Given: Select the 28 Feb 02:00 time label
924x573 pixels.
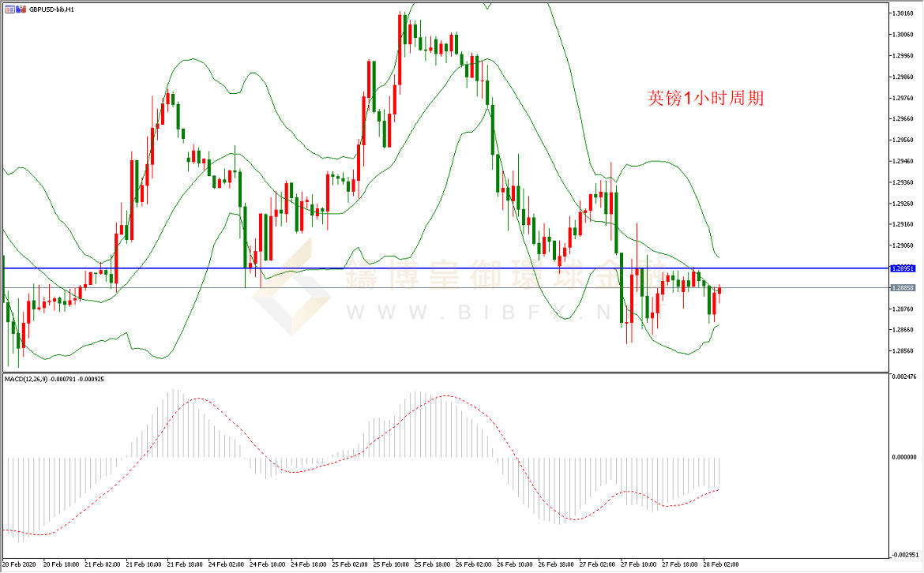Looking at the screenshot, I should [x=722, y=564].
